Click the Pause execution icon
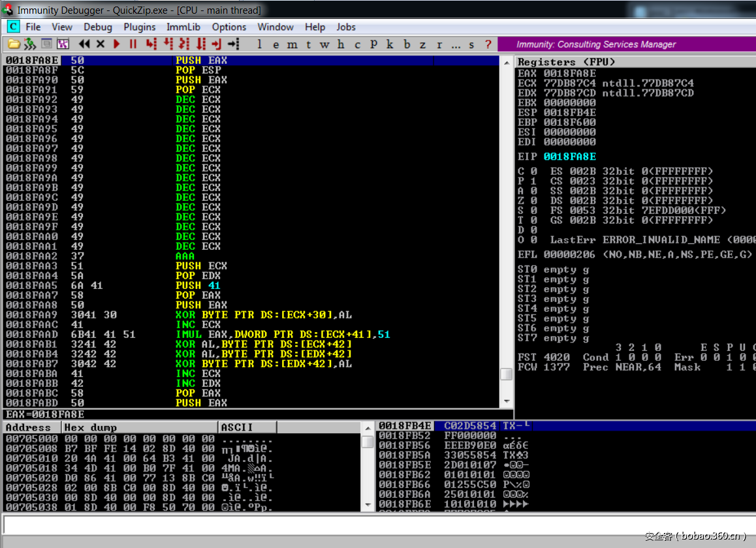Screen dimensions: 756x548 131,44
